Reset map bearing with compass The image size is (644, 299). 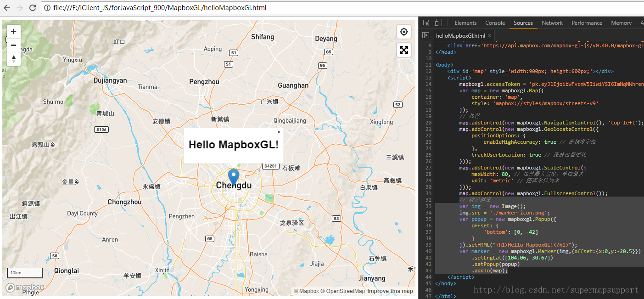click(14, 59)
